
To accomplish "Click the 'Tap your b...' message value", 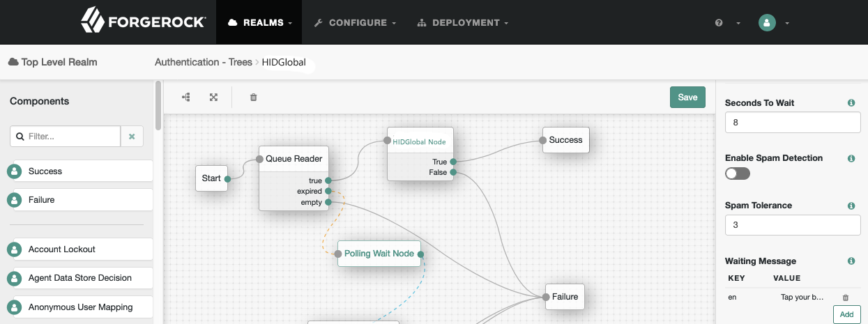I will (x=802, y=298).
